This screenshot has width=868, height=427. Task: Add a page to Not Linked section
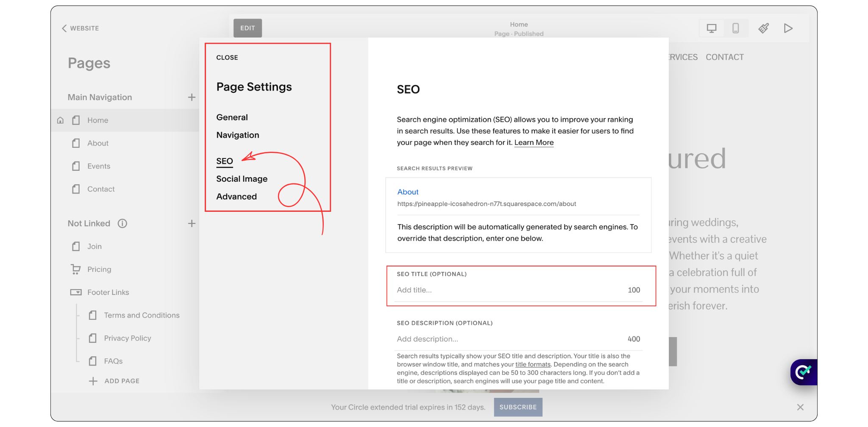192,223
